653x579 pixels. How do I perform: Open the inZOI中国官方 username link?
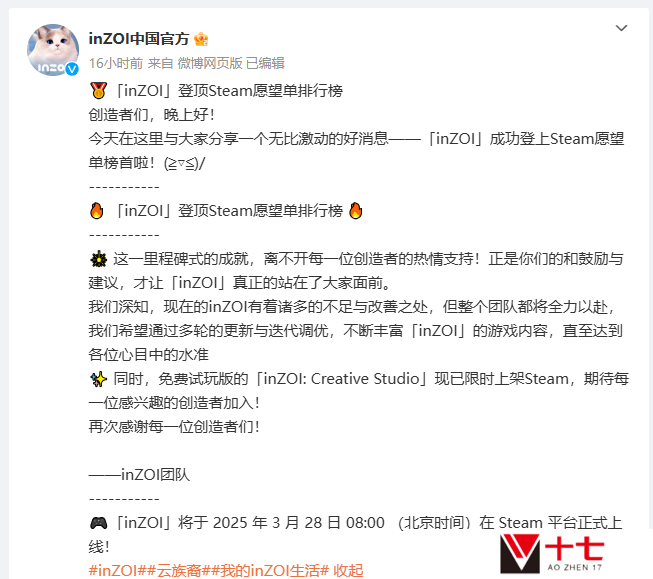tap(139, 39)
